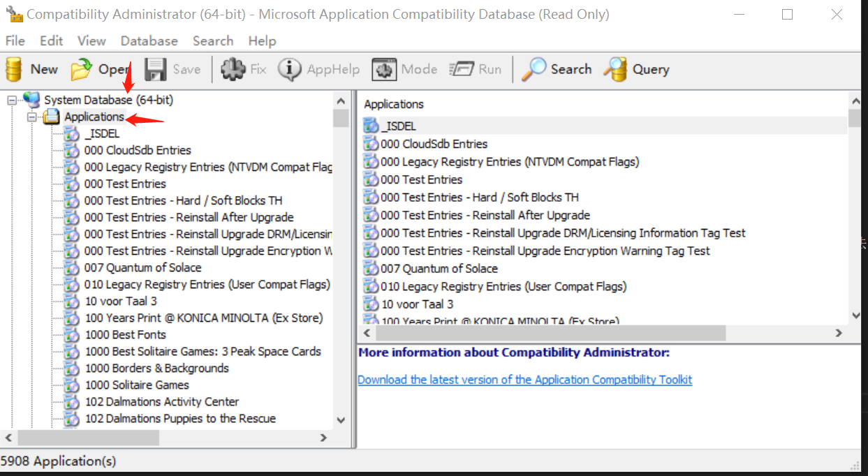Click the left tree scroll down arrow

click(x=341, y=420)
